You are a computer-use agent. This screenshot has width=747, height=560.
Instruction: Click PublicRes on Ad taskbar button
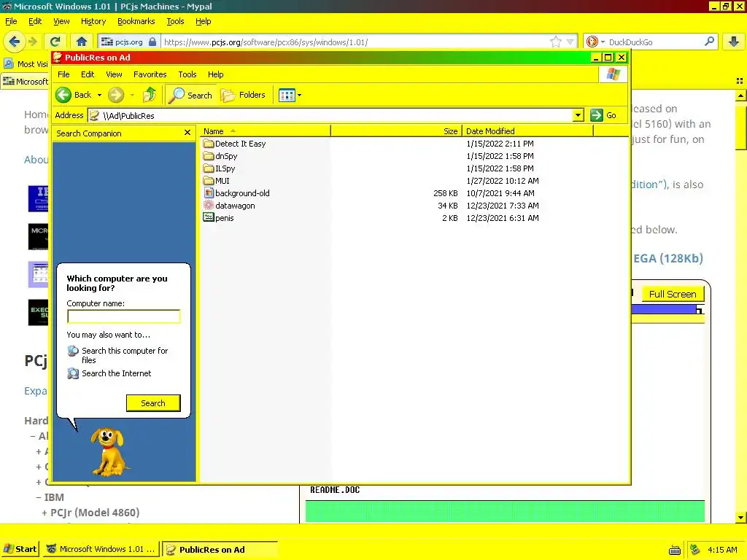click(x=220, y=549)
